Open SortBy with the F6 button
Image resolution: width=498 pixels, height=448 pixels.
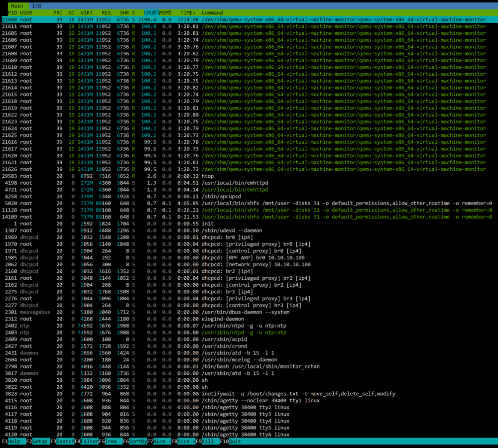point(135,442)
